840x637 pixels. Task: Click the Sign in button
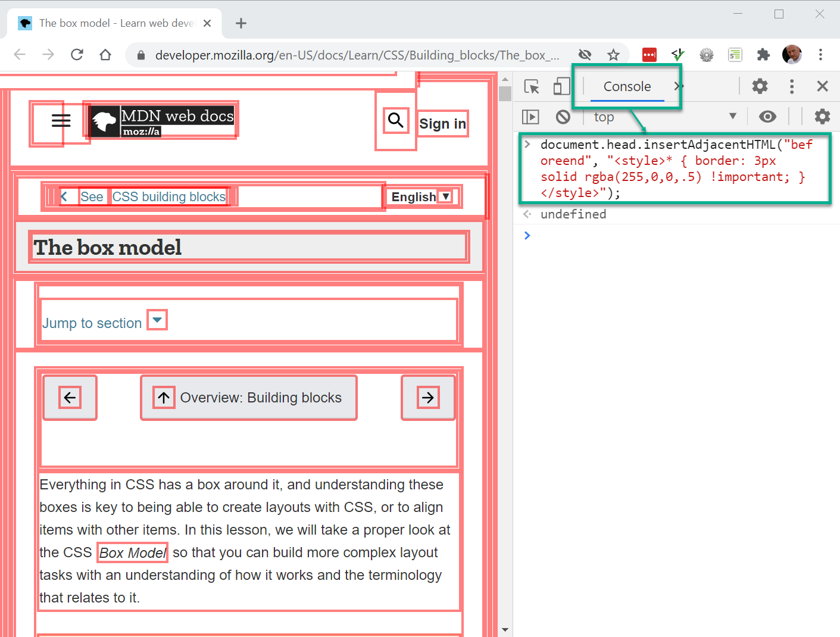442,123
